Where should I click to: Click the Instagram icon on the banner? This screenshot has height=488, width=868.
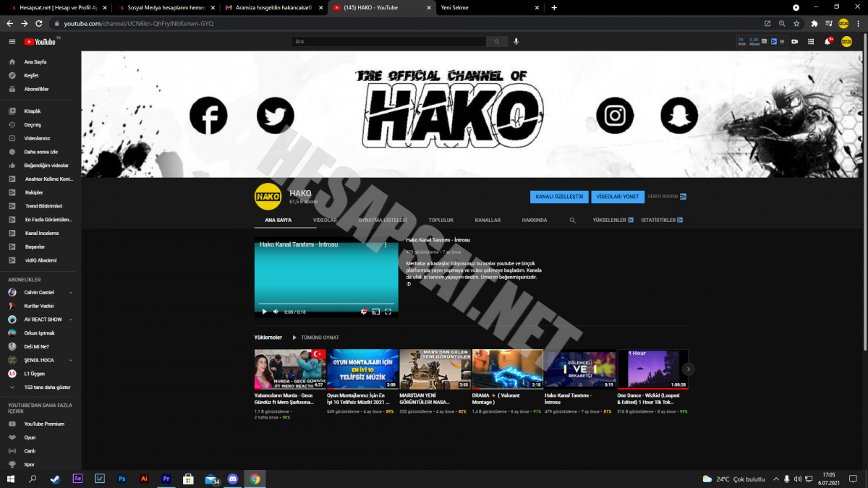tap(615, 115)
